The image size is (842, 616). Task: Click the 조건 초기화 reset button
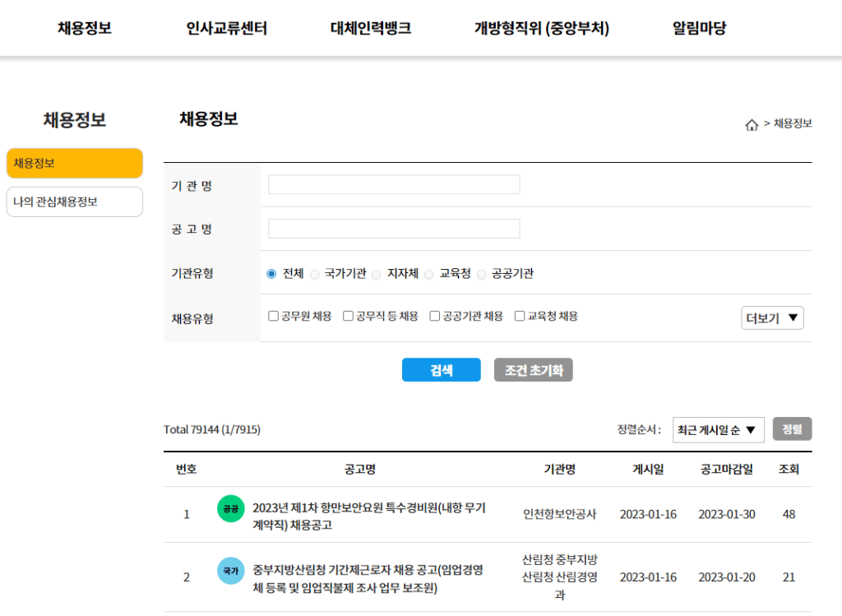(x=533, y=370)
